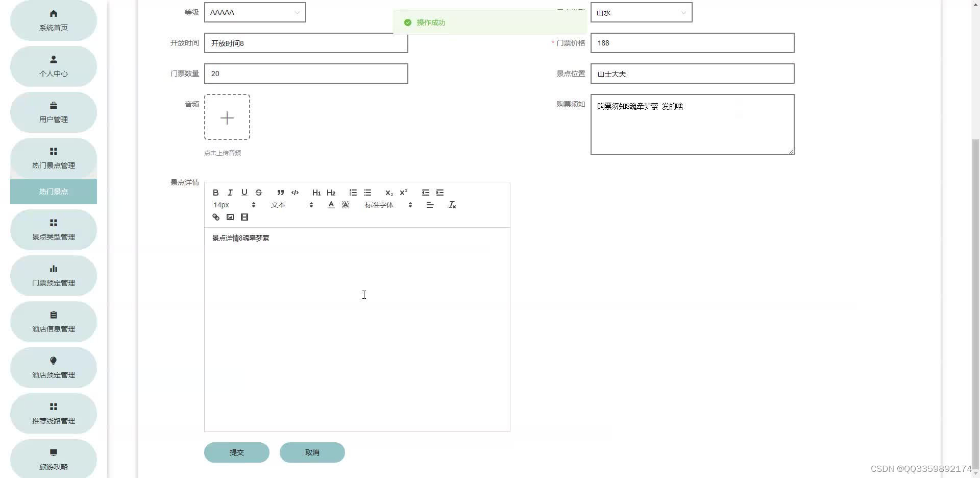
Task: Expand 门票预定管理 in sidebar
Action: click(x=54, y=276)
